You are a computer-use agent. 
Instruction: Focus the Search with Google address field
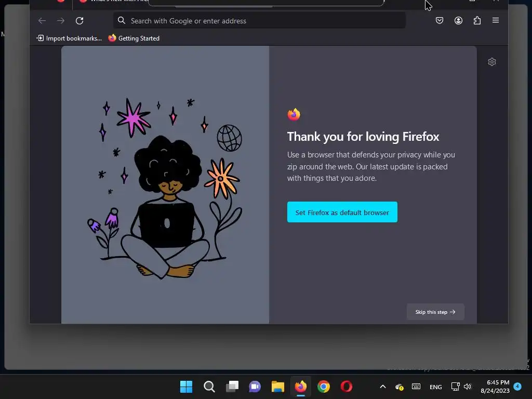(x=260, y=21)
